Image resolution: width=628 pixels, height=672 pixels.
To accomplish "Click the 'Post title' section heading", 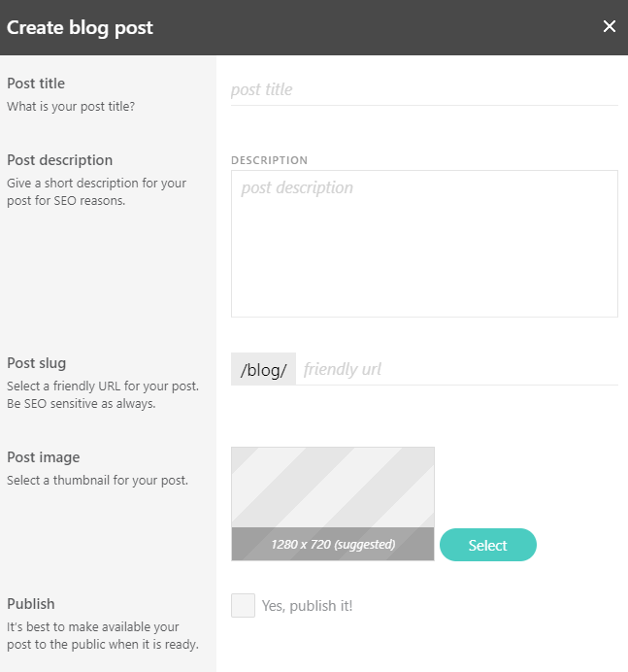I will pyautogui.click(x=36, y=84).
